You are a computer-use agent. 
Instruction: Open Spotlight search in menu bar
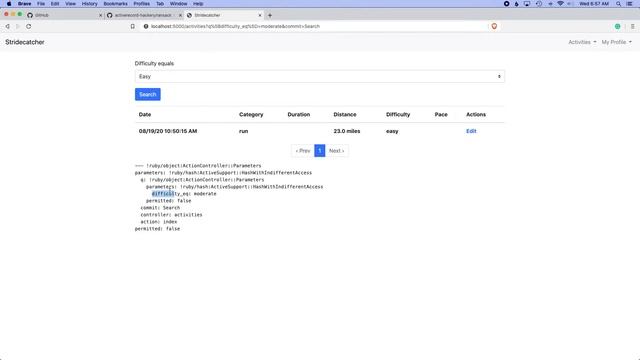(x=618, y=4)
